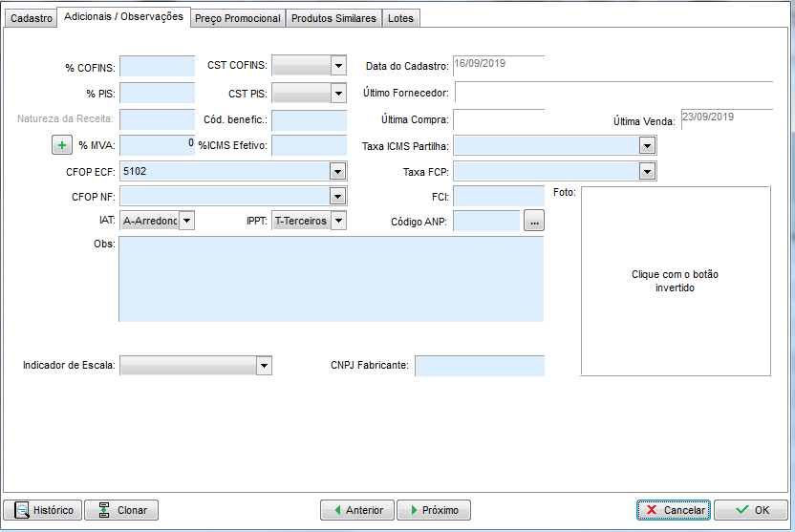This screenshot has width=795, height=532.
Task: Open the Taxa ICMS Partilha dropdown
Action: pos(647,146)
